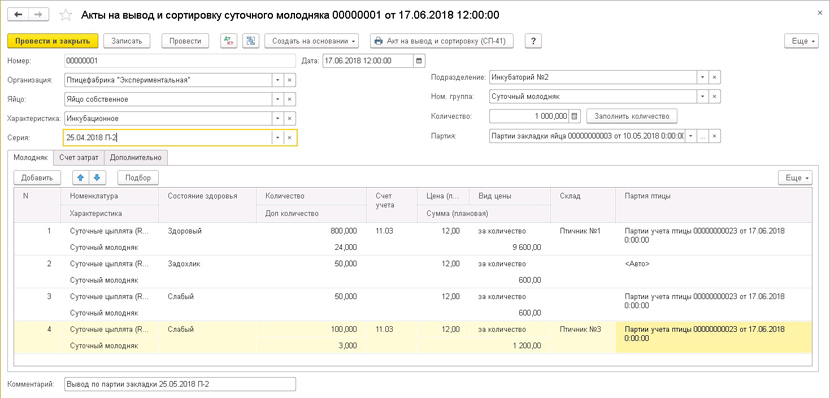Clear the Яйцо field with x

click(290, 100)
